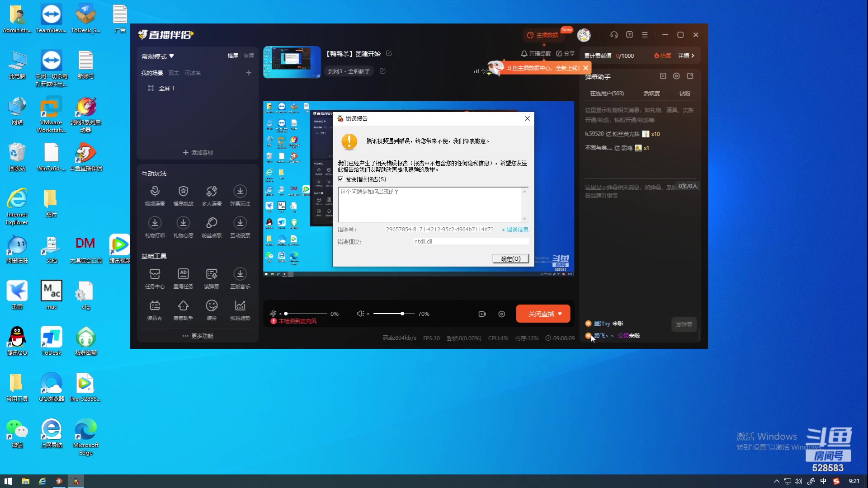
Task: Launch the 粉丝点歌 fan song request
Action: tap(212, 223)
